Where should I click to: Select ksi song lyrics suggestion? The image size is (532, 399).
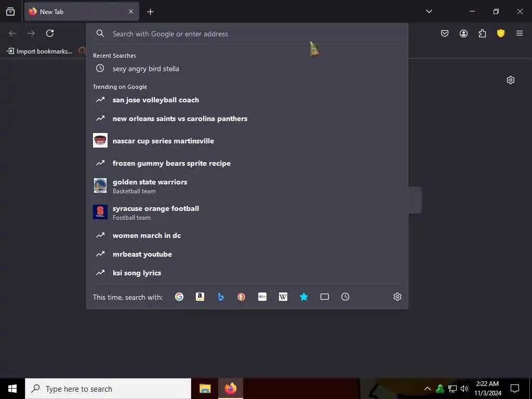(247, 273)
